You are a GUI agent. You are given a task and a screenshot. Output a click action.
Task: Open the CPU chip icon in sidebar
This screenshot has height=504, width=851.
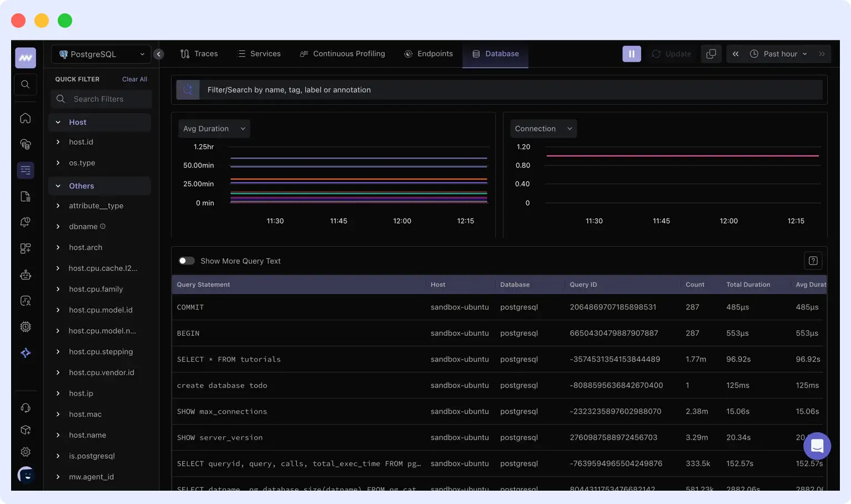tap(26, 327)
